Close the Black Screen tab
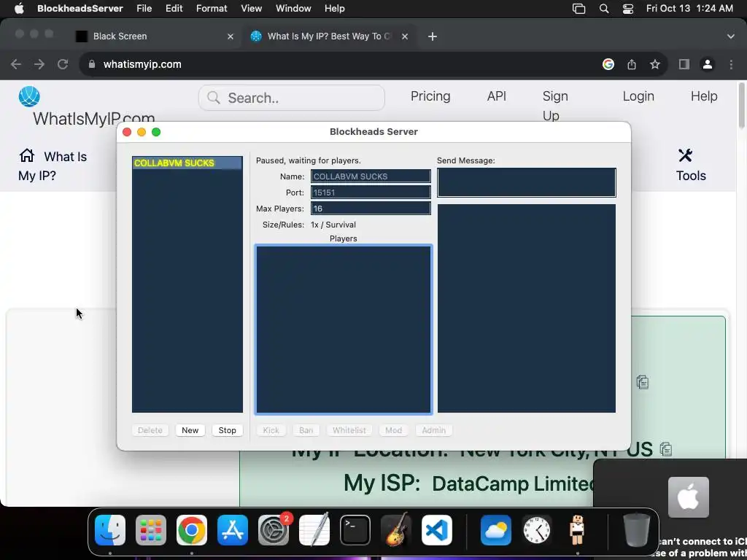 pyautogui.click(x=231, y=36)
